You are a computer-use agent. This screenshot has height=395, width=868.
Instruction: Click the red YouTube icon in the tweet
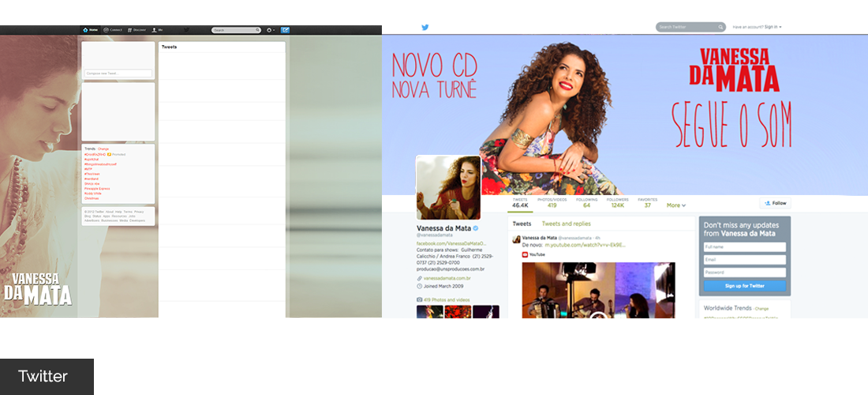point(525,255)
